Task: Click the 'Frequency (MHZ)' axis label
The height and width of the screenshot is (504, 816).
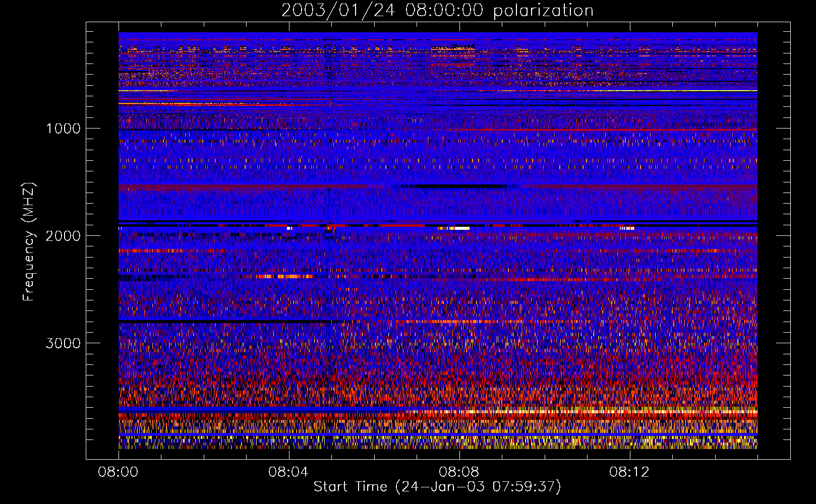Action: [29, 242]
